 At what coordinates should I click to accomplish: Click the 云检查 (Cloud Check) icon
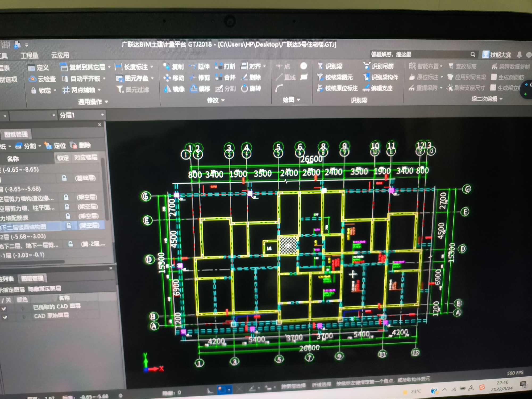[32, 79]
